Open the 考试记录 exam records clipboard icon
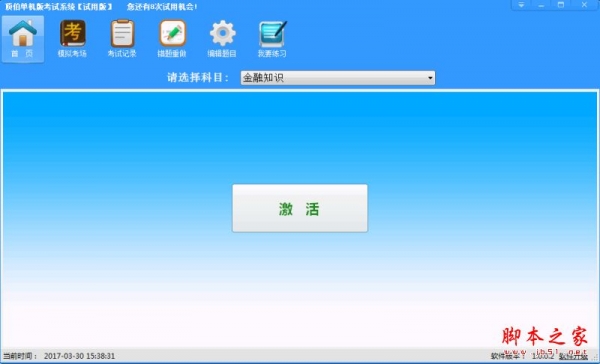Screen dimensions: 600x364 (122, 39)
